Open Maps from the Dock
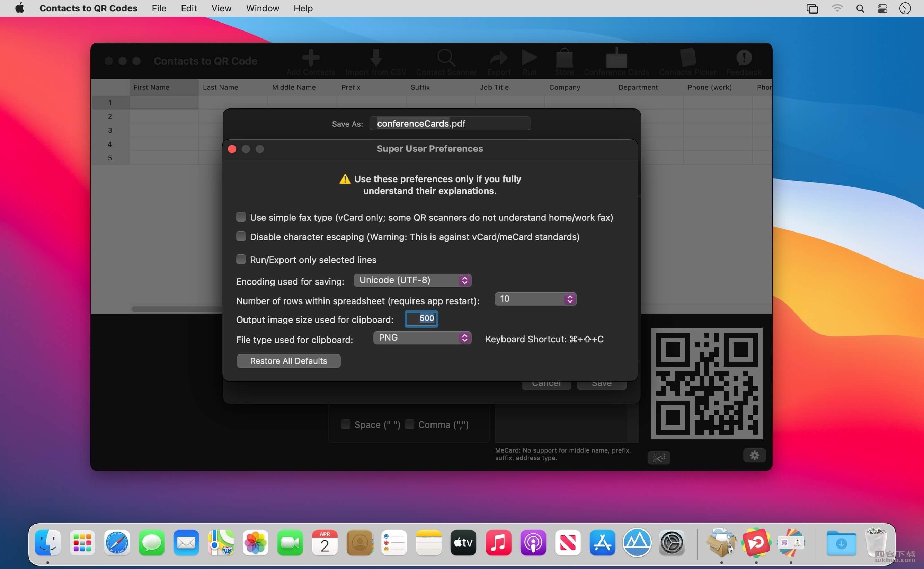This screenshot has width=924, height=569. [221, 543]
